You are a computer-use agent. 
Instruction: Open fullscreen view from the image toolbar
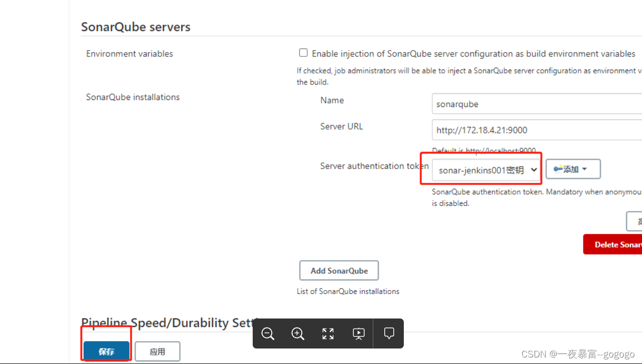328,333
